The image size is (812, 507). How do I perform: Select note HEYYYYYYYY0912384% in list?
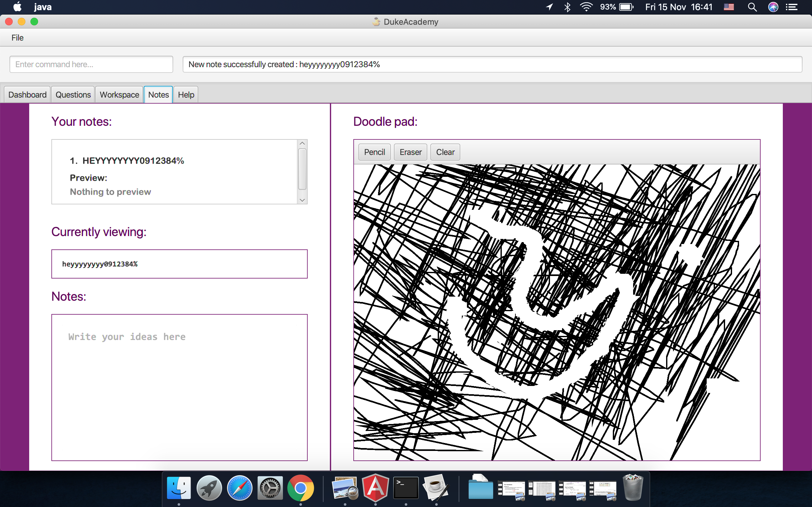[133, 161]
